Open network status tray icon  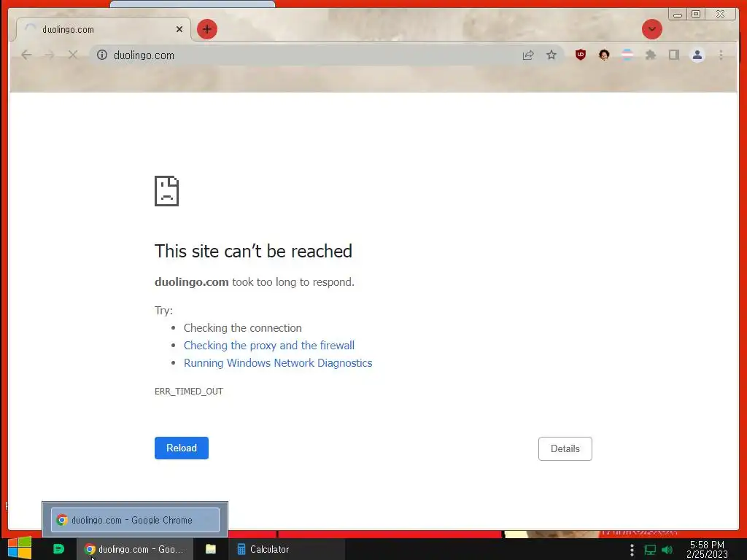pos(650,550)
